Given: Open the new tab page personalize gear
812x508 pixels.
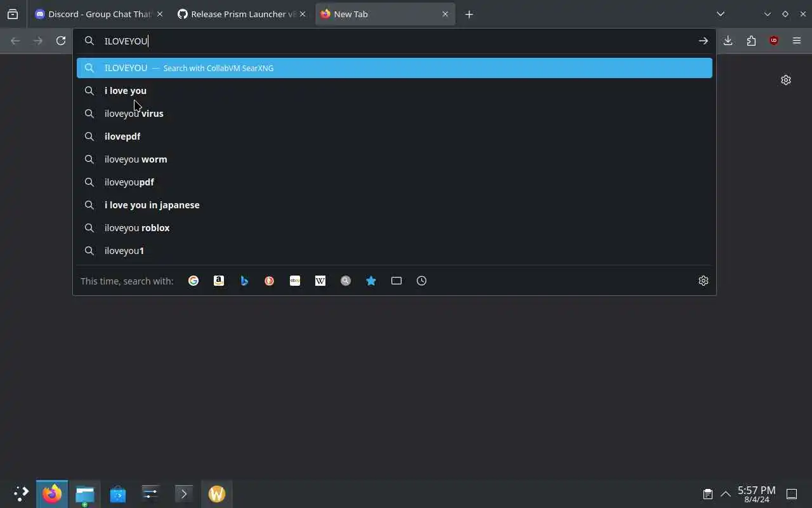Looking at the screenshot, I should pos(786,80).
